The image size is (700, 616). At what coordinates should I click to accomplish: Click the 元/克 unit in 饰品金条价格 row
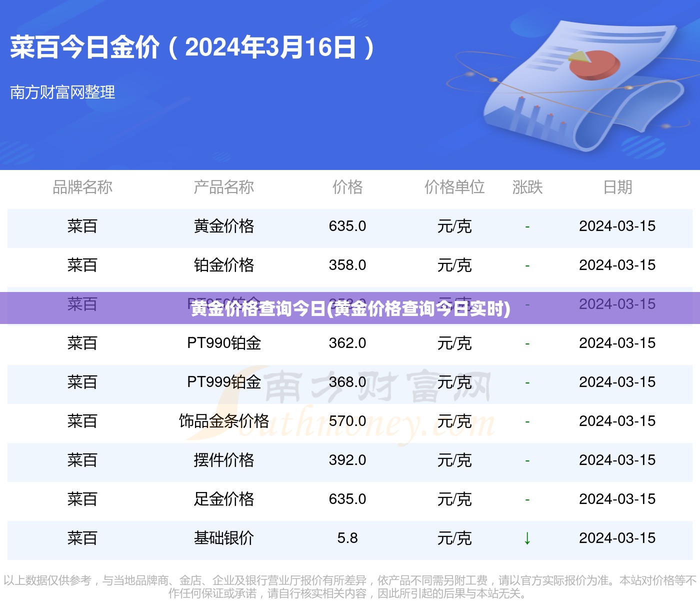coord(454,421)
